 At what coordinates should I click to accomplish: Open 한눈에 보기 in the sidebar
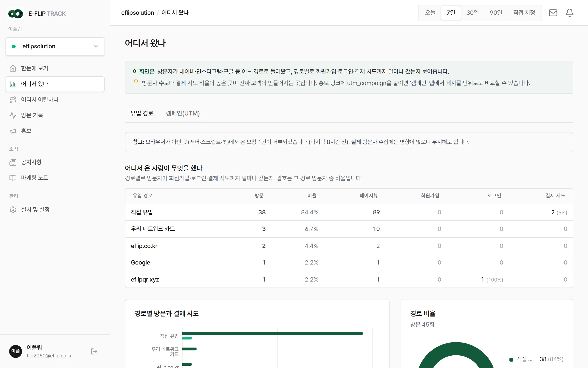55,68
